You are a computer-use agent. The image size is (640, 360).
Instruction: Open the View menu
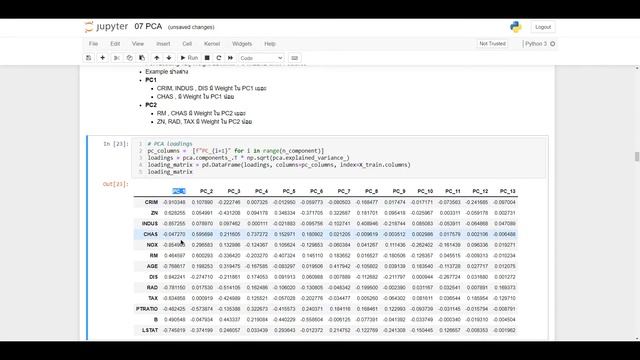[138, 44]
